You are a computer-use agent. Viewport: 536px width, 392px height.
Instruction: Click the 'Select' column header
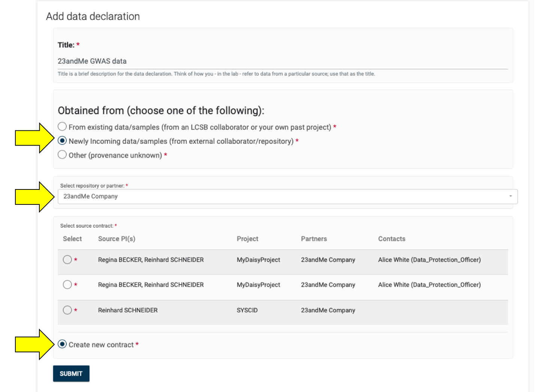click(72, 239)
